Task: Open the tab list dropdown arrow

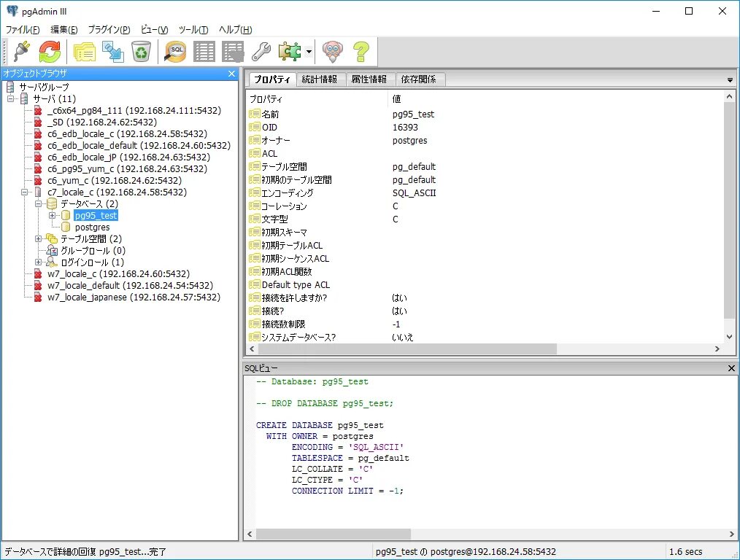Action: point(730,80)
